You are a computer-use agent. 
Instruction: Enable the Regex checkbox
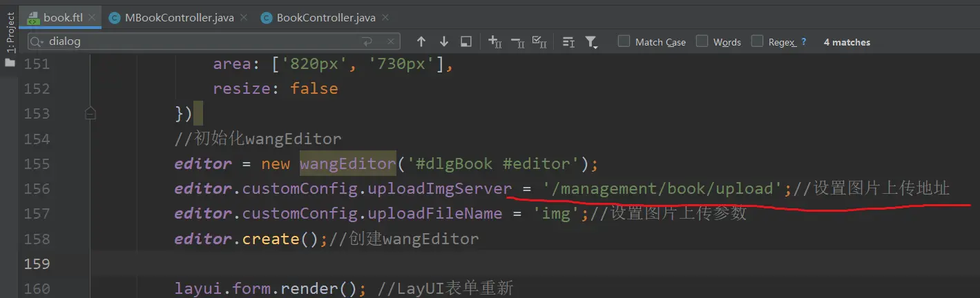[757, 41]
